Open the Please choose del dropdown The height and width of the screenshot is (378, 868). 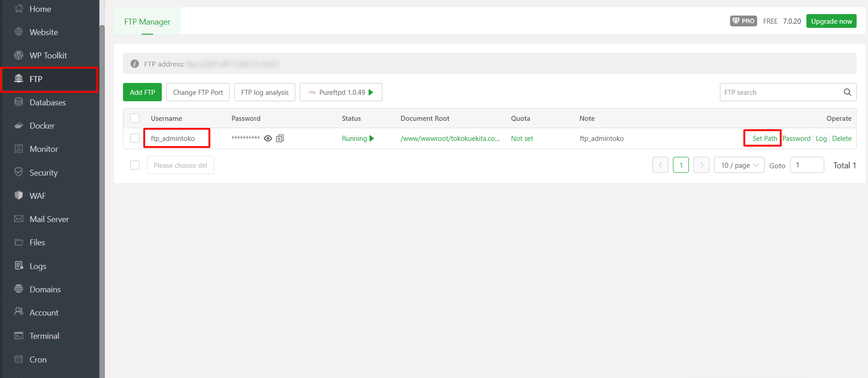coord(180,165)
